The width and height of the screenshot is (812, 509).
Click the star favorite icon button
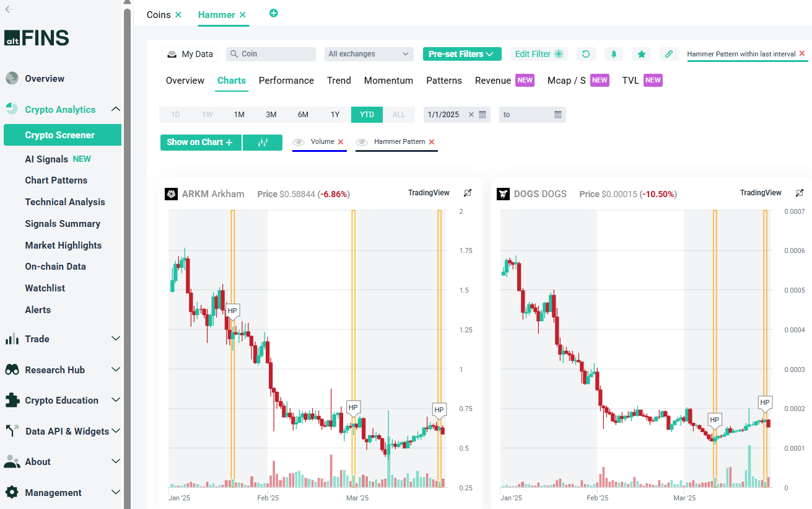click(x=641, y=54)
